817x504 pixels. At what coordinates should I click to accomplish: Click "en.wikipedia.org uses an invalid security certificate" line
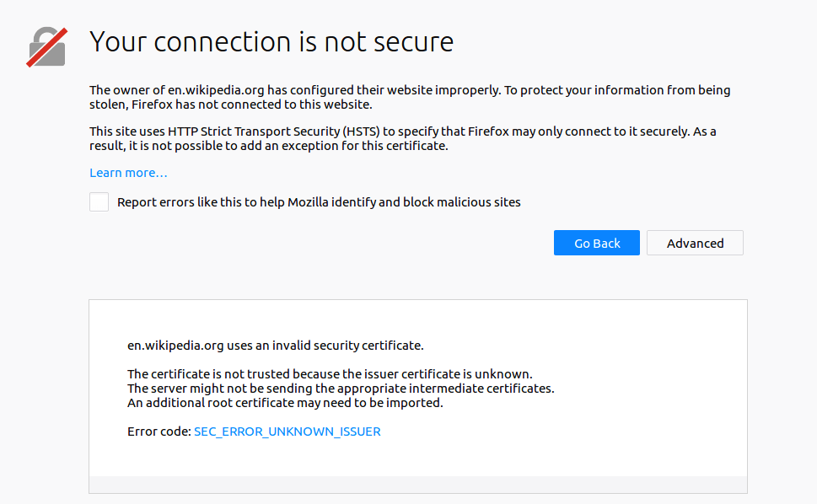point(275,346)
